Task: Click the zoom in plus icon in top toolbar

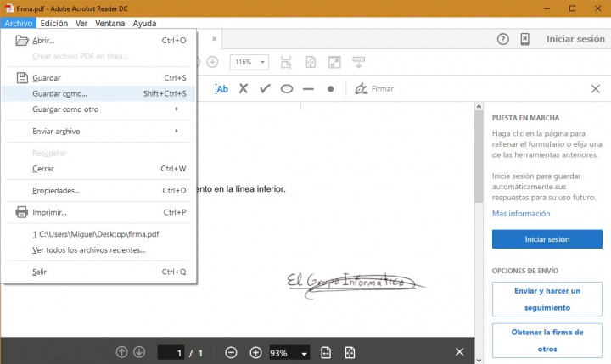Action: 212,62
